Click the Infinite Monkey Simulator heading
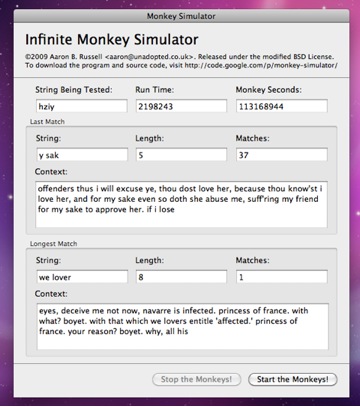The width and height of the screenshot is (360, 407). (x=112, y=40)
